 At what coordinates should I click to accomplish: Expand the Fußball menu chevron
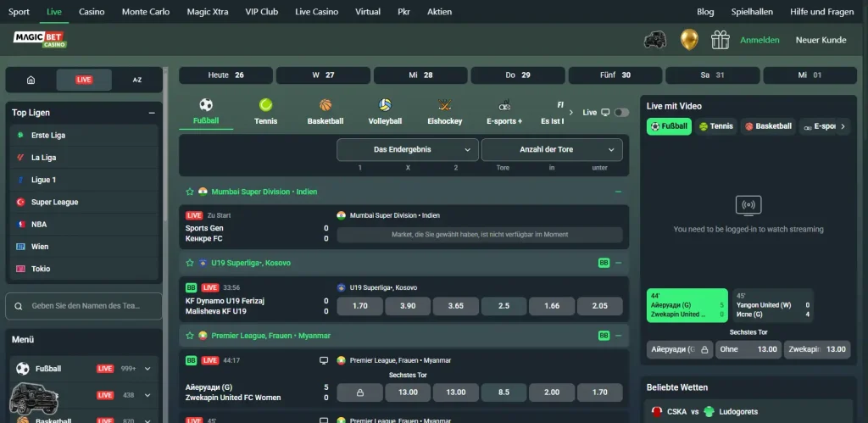coord(147,369)
